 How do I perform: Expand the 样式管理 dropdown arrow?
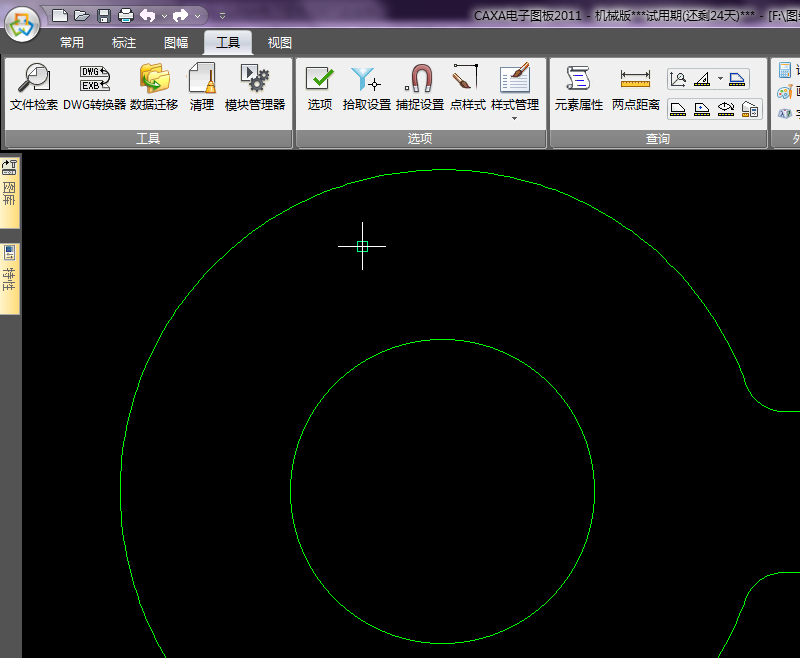pos(515,118)
